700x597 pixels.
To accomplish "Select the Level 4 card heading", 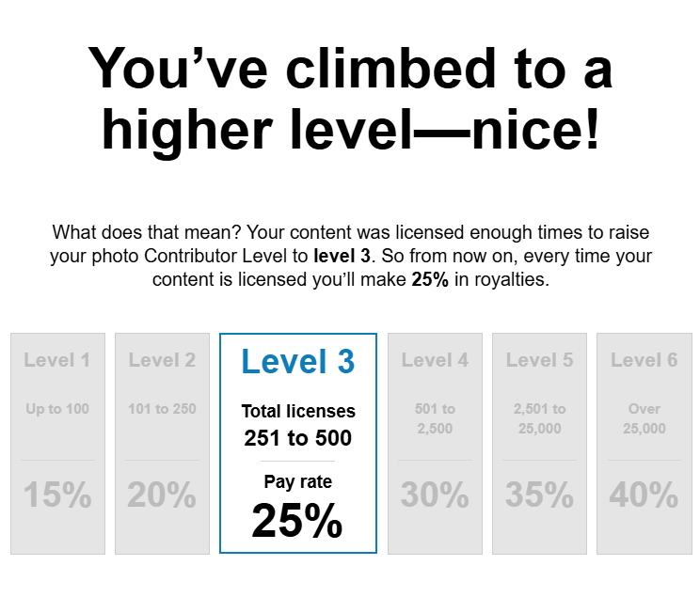I will (435, 359).
